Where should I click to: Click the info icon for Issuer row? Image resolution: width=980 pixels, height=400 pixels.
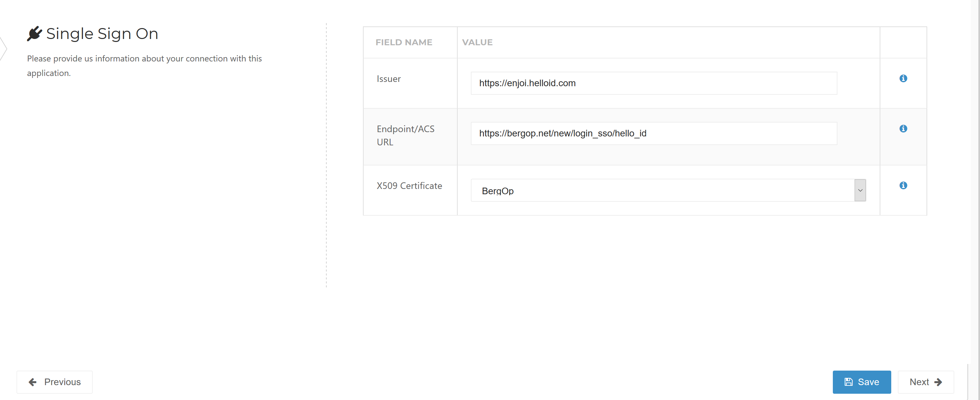pyautogui.click(x=903, y=79)
